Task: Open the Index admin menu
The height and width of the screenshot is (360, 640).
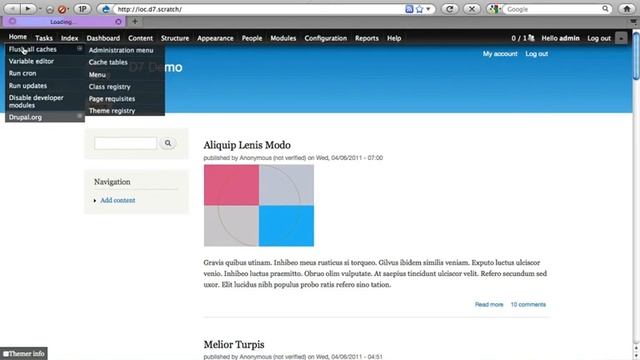Action: click(x=69, y=38)
